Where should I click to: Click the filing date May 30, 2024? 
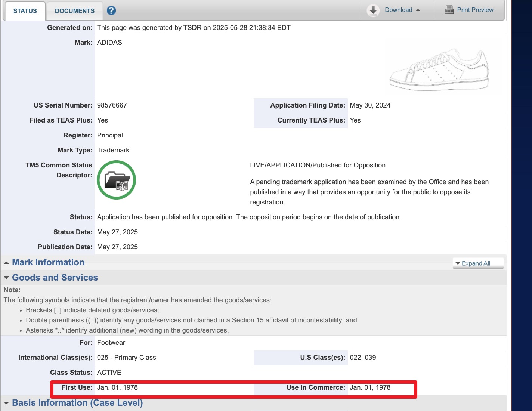(x=370, y=105)
